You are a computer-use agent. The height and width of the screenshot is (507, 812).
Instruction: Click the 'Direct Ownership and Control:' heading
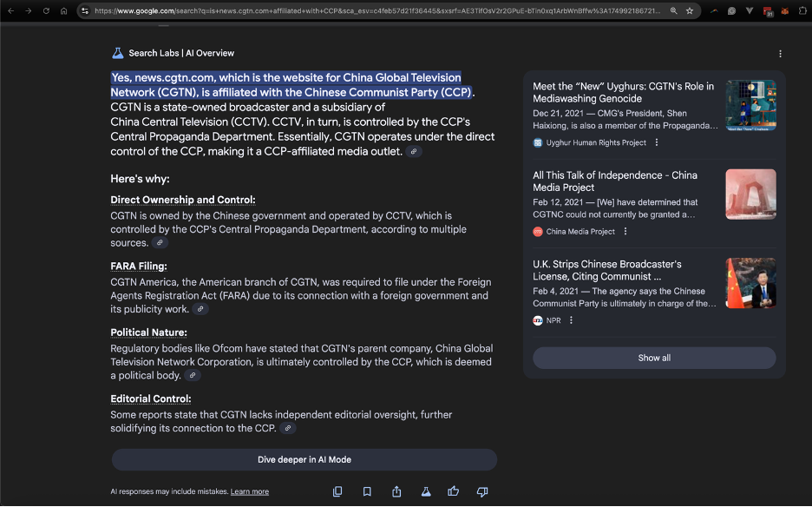183,200
